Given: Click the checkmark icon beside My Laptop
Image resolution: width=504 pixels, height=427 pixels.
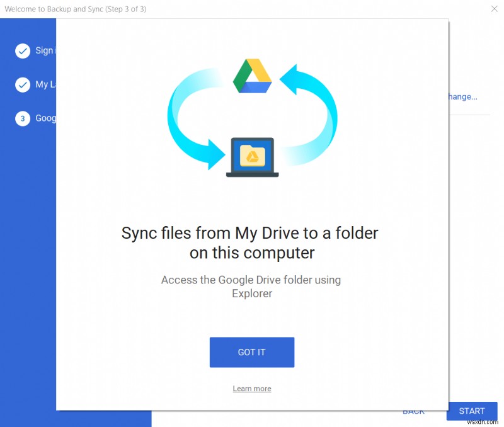Looking at the screenshot, I should point(24,84).
